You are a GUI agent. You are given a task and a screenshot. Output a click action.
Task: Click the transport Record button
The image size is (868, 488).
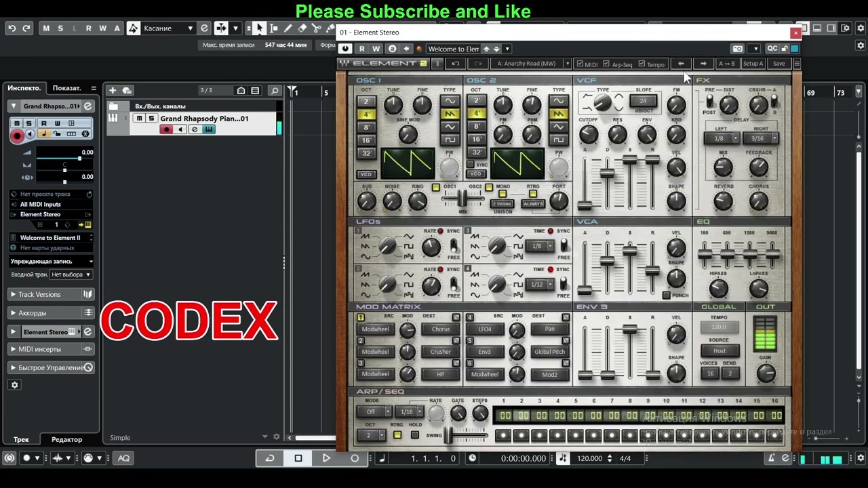pos(354,458)
